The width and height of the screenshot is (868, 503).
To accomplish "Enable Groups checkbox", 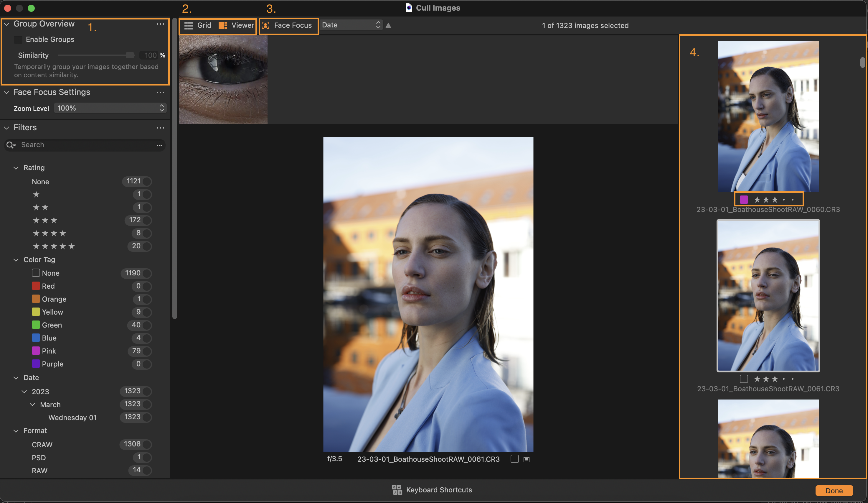I will (18, 40).
